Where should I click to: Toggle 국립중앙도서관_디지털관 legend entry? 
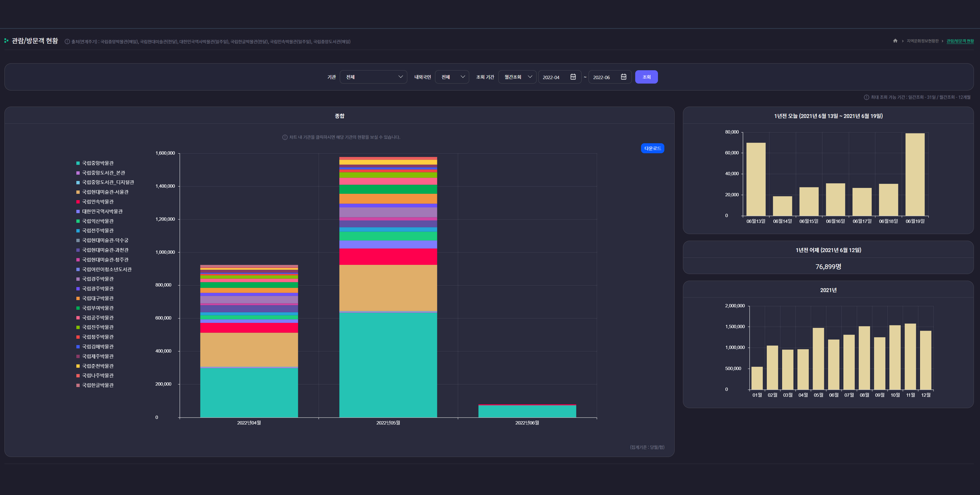click(105, 183)
